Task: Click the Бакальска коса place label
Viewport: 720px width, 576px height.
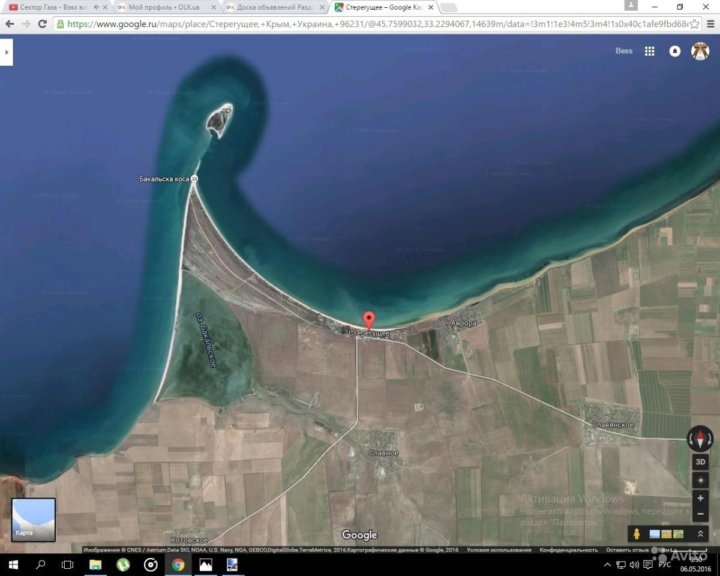Action: (x=164, y=179)
